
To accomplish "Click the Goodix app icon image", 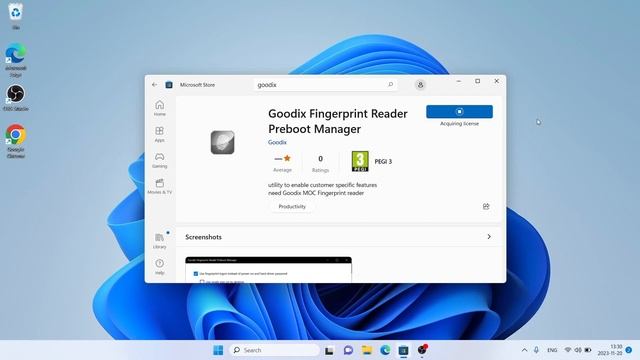I will (222, 142).
